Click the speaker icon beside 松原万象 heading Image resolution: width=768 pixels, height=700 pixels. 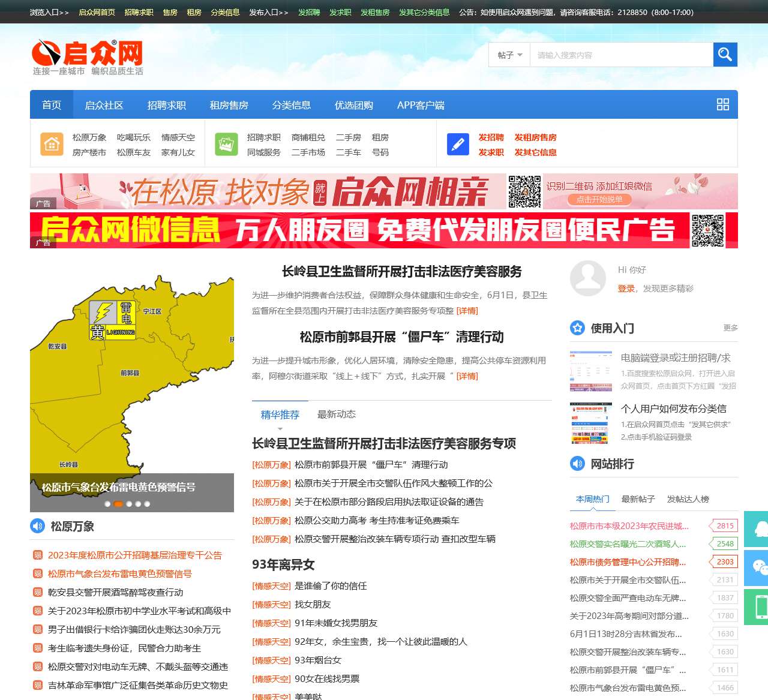[x=37, y=526]
